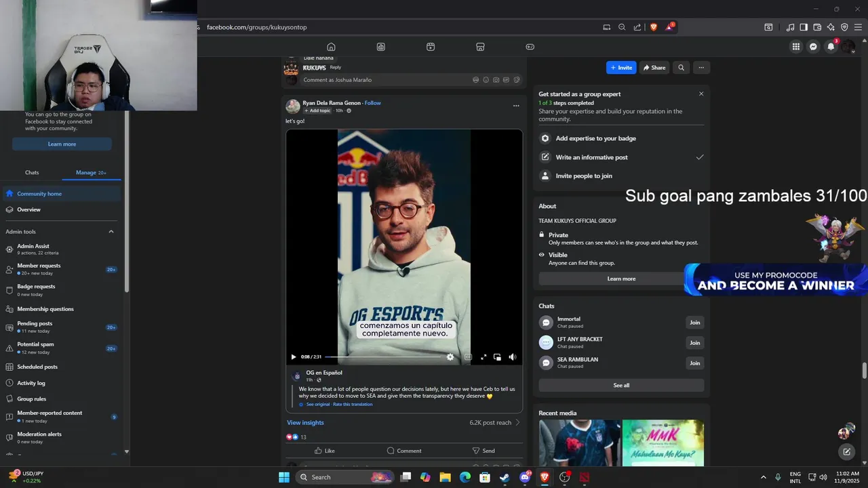This screenshot has height=488, width=868.
Task: Mute the video volume
Action: pos(512,357)
